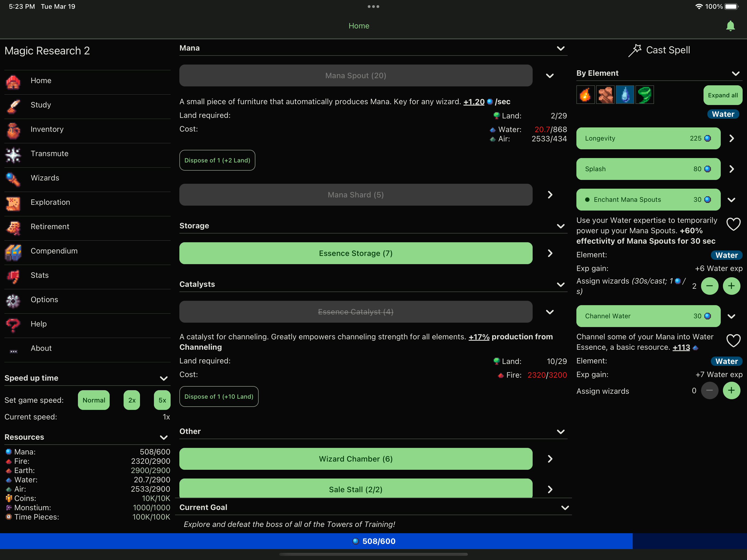Click the Exploration map icon

tap(13, 204)
